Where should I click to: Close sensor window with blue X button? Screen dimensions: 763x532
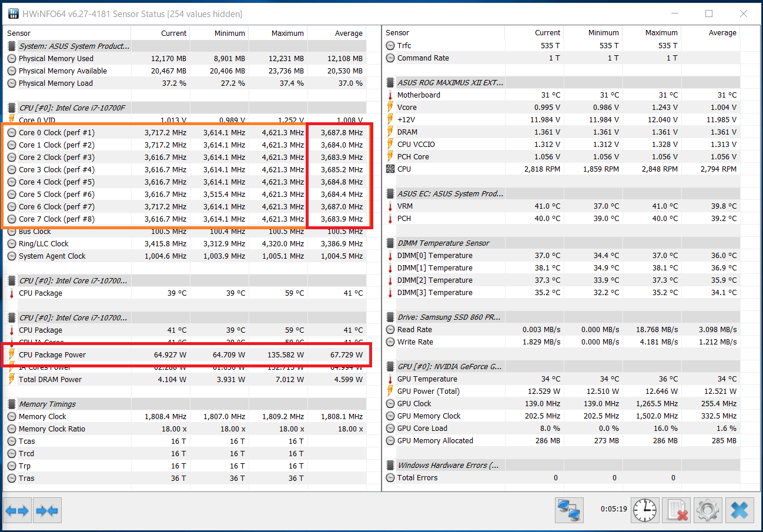pyautogui.click(x=739, y=510)
